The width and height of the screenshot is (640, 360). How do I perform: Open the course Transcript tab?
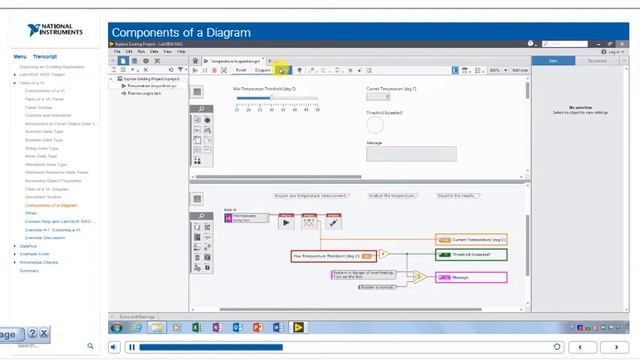pyautogui.click(x=45, y=57)
